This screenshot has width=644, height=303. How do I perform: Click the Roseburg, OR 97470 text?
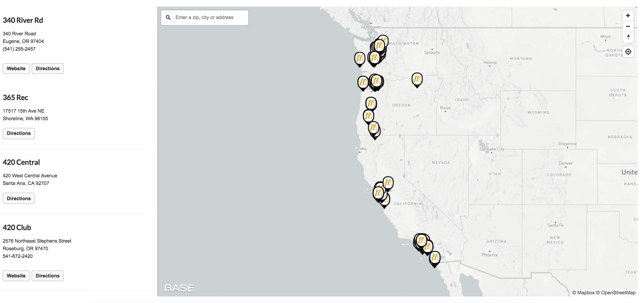point(25,249)
